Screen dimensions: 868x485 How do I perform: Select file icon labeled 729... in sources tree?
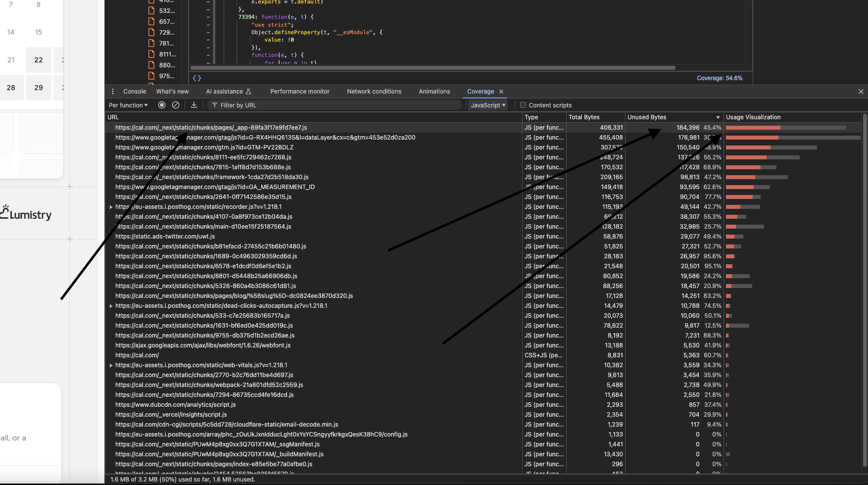coord(152,32)
